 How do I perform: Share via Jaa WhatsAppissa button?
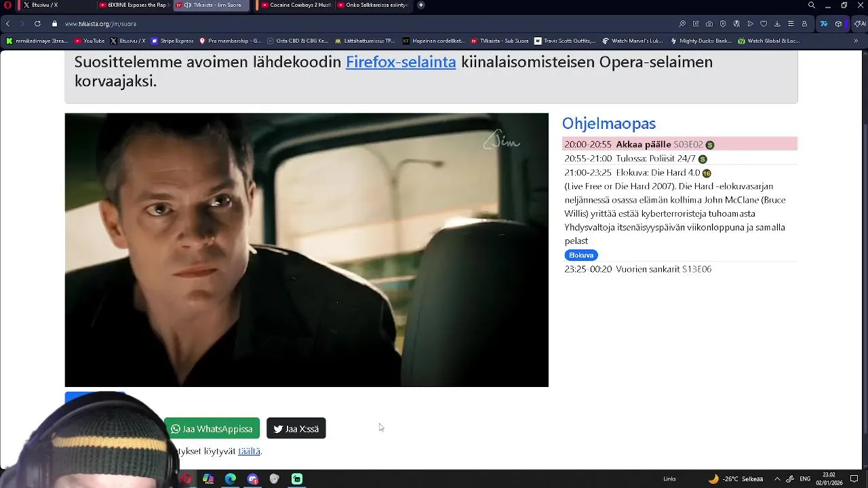pos(212,428)
